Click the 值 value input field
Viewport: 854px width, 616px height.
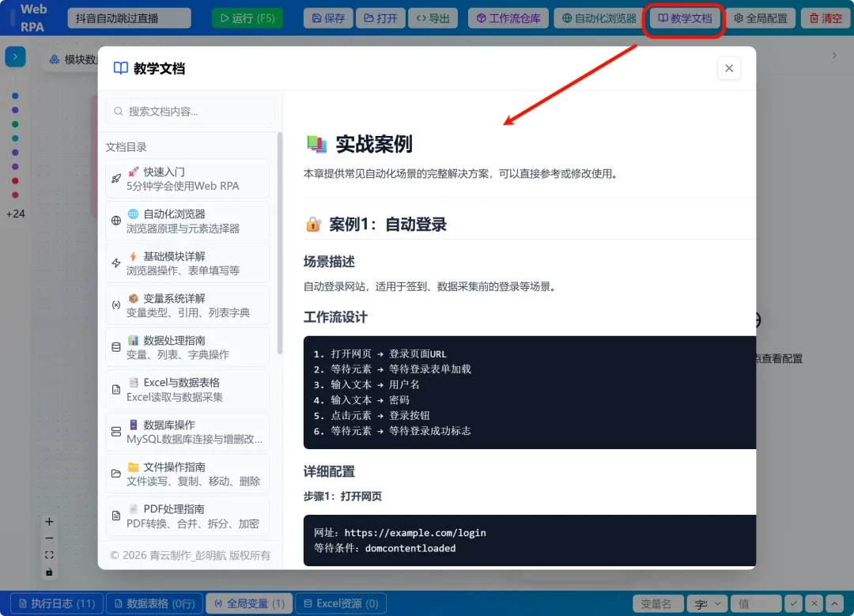756,603
